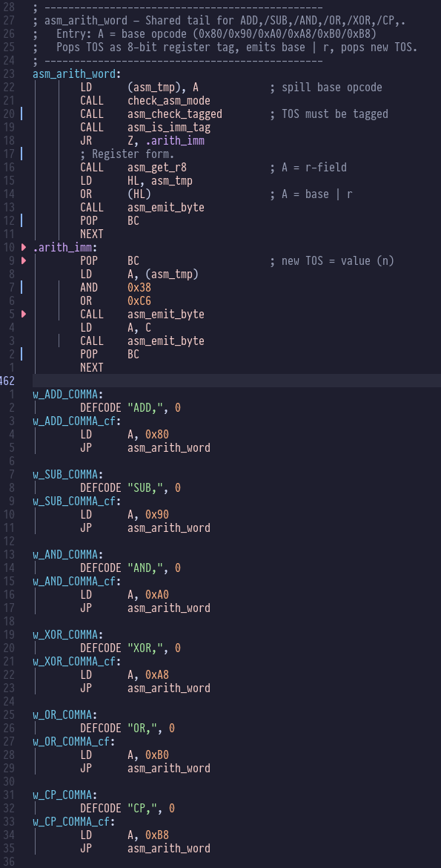
Task: Click the asm_arith_word: label definition
Action: [x=77, y=74]
